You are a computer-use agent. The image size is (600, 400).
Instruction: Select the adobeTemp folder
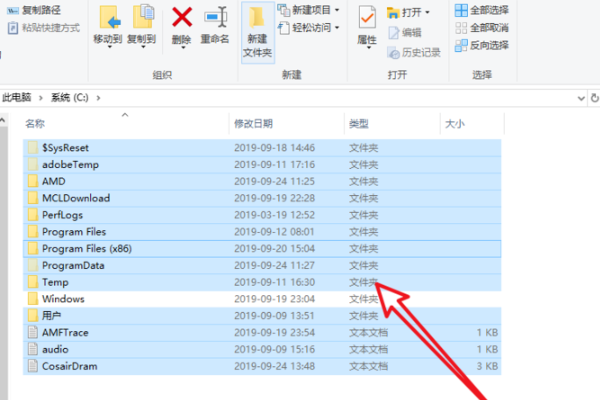(262, 165)
